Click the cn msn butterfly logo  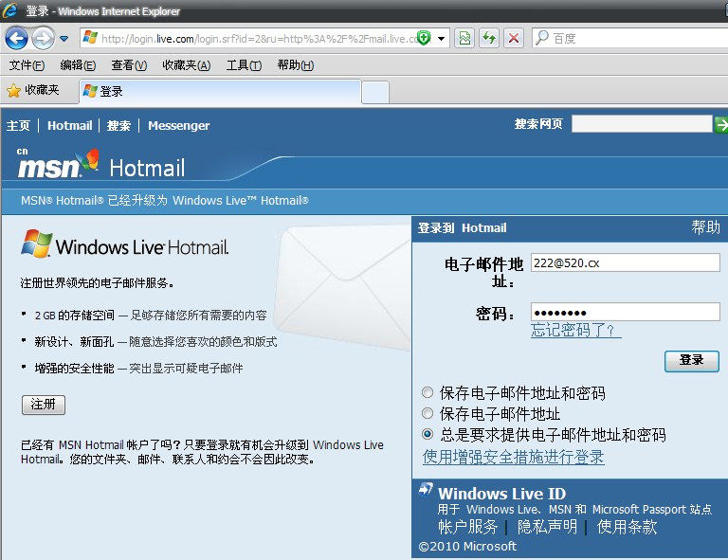click(x=58, y=163)
